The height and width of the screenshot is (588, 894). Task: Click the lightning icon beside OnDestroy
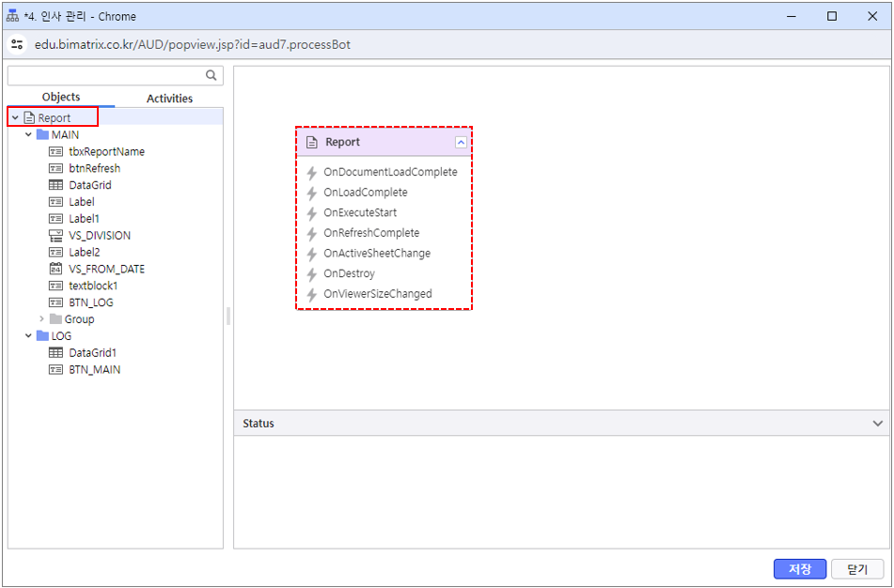(x=312, y=274)
